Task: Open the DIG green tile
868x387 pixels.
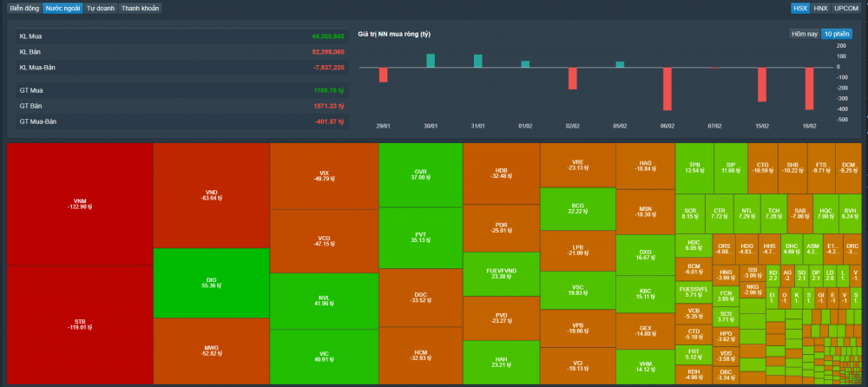Action: click(211, 283)
